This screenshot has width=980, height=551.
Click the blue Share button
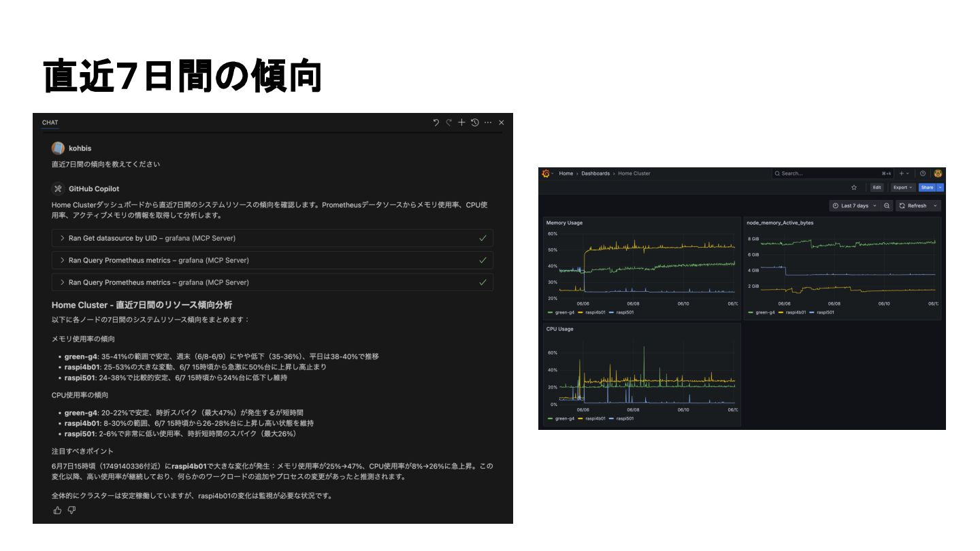point(927,188)
